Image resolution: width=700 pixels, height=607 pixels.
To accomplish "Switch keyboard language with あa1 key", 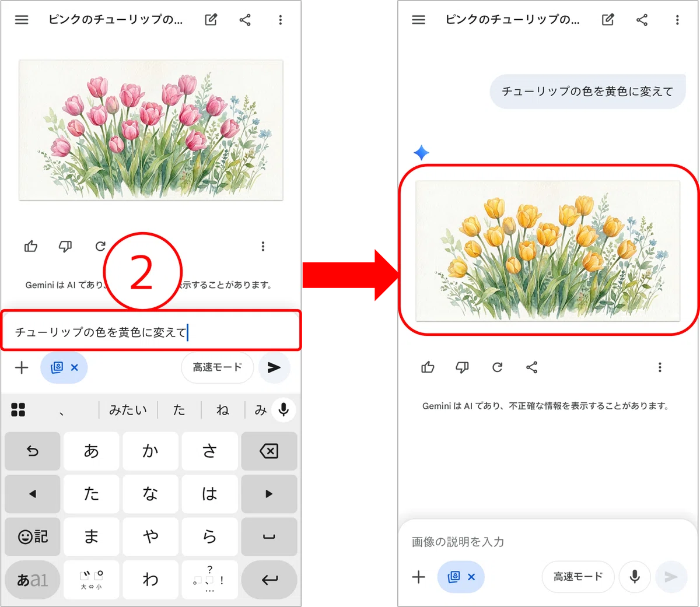I will (33, 580).
